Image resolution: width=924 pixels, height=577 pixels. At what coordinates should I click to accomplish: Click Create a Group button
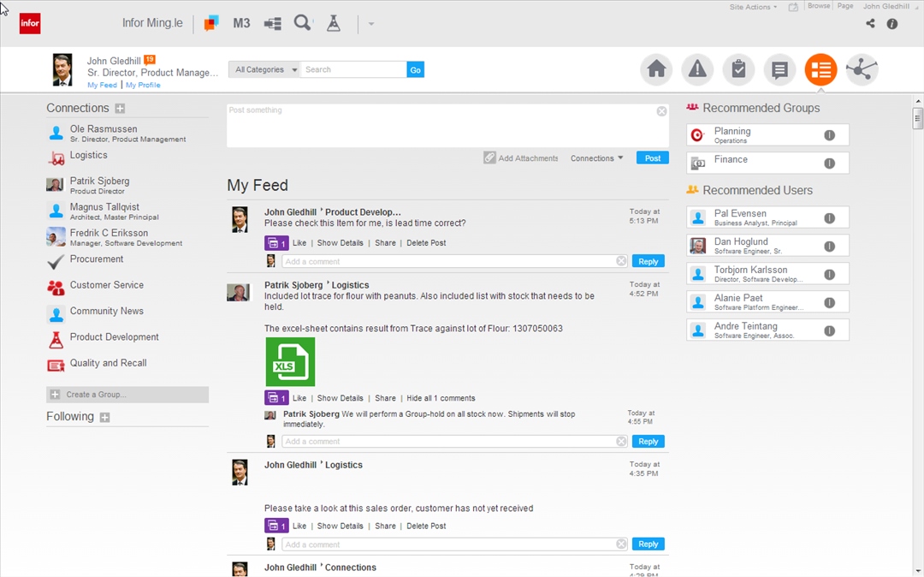(127, 395)
